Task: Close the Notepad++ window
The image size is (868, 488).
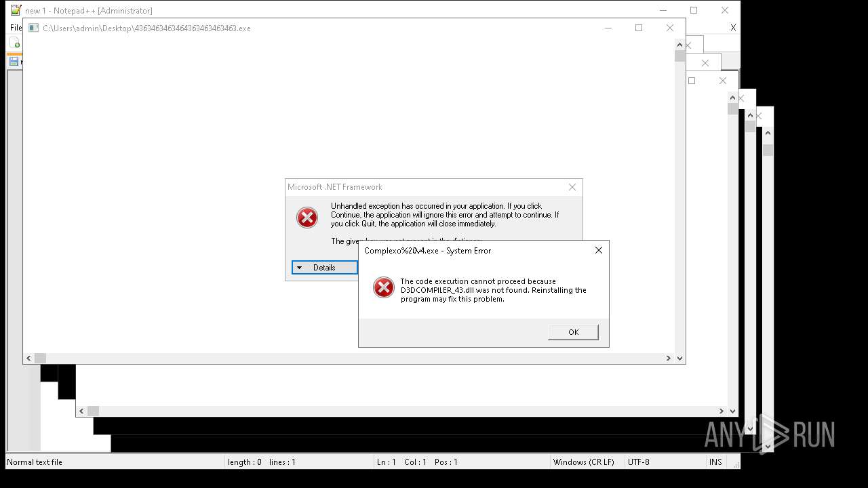Action: [x=725, y=10]
